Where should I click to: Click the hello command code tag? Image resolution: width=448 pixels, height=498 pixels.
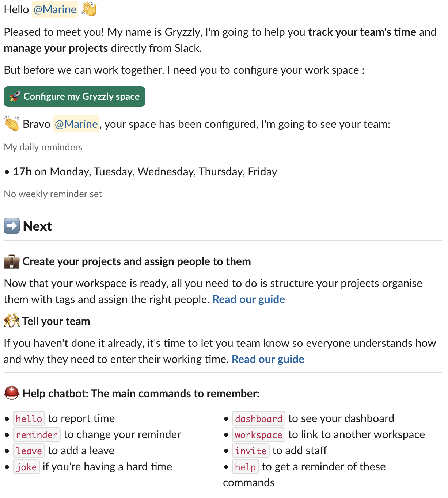[29, 418]
